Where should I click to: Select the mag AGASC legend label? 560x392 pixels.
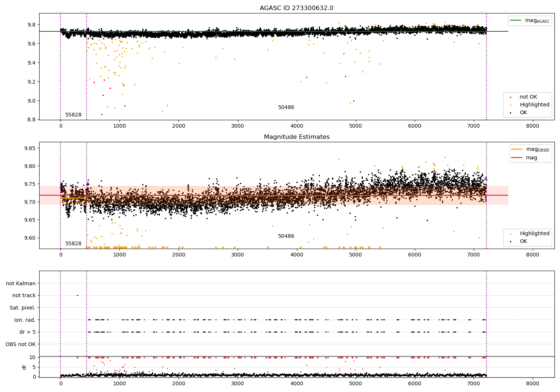(x=537, y=21)
